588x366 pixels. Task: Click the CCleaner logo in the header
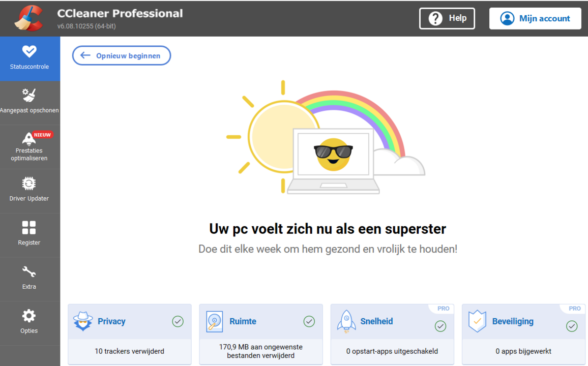pos(28,18)
